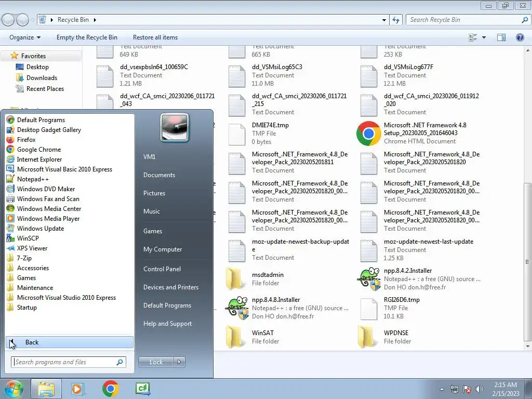Open Chrome from the taskbar
Screen dimensions: 532x399
point(110,389)
